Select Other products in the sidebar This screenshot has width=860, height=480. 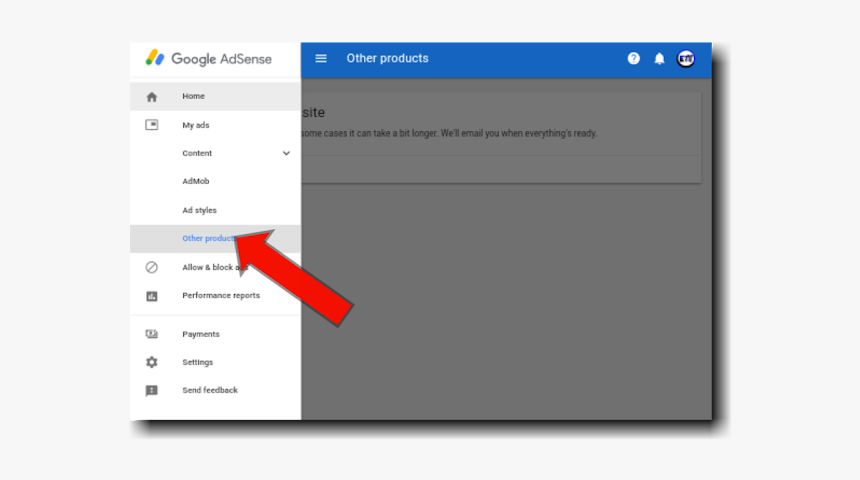[206, 238]
